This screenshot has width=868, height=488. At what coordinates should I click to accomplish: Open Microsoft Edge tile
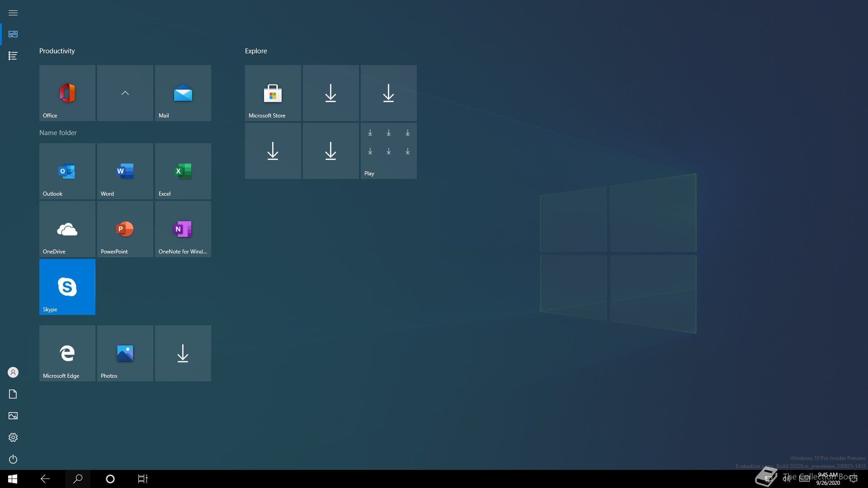(67, 353)
